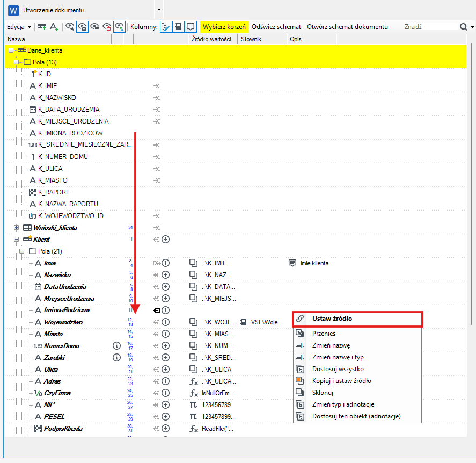Click the add record icon with green plus
Image resolution: width=476 pixels, height=463 pixels.
click(x=41, y=27)
